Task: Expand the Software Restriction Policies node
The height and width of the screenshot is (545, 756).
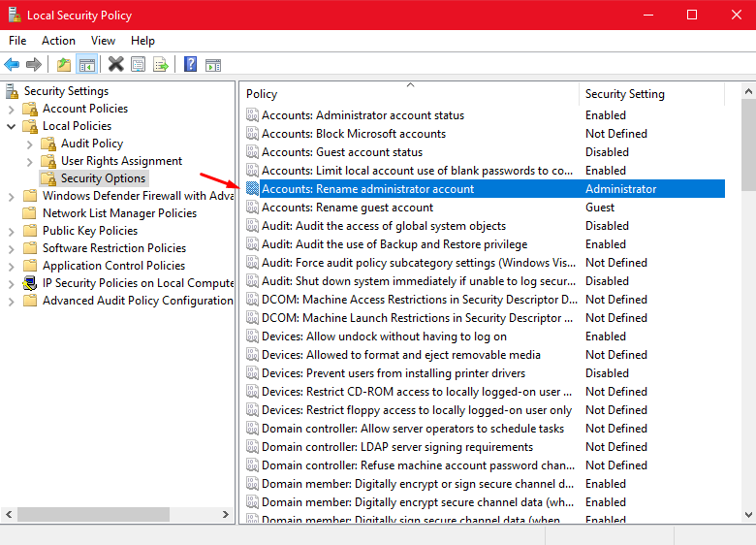Action: pos(11,249)
